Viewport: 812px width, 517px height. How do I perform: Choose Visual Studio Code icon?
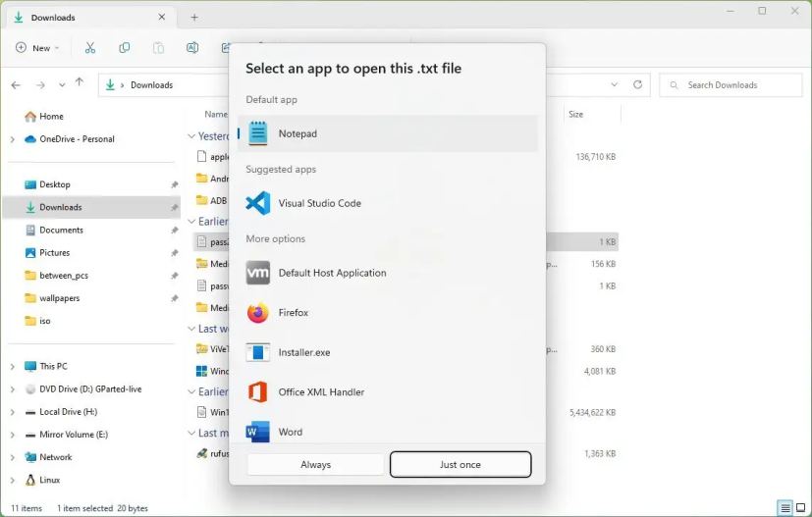tap(257, 203)
